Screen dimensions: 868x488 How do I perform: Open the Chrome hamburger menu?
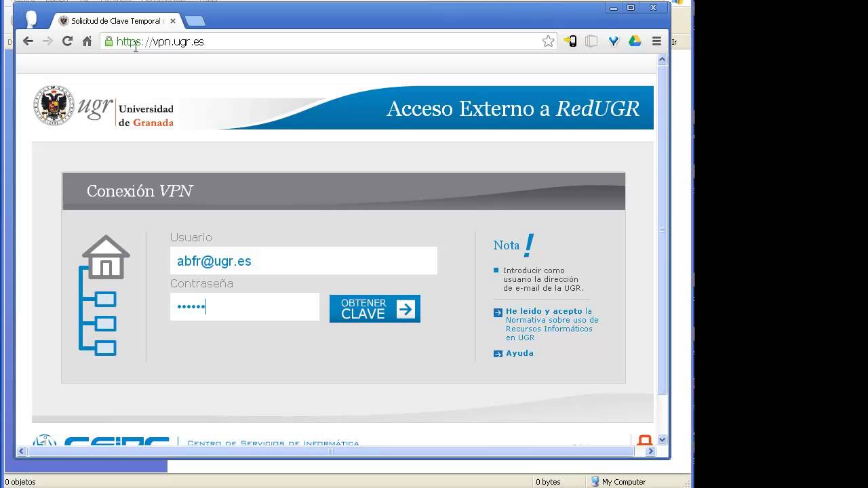coord(656,41)
